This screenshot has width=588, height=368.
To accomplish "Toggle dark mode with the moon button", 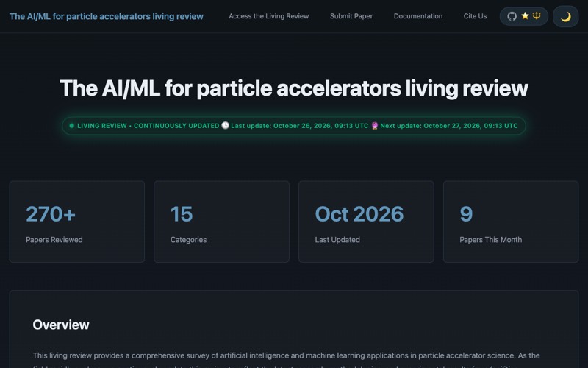I will [x=565, y=16].
